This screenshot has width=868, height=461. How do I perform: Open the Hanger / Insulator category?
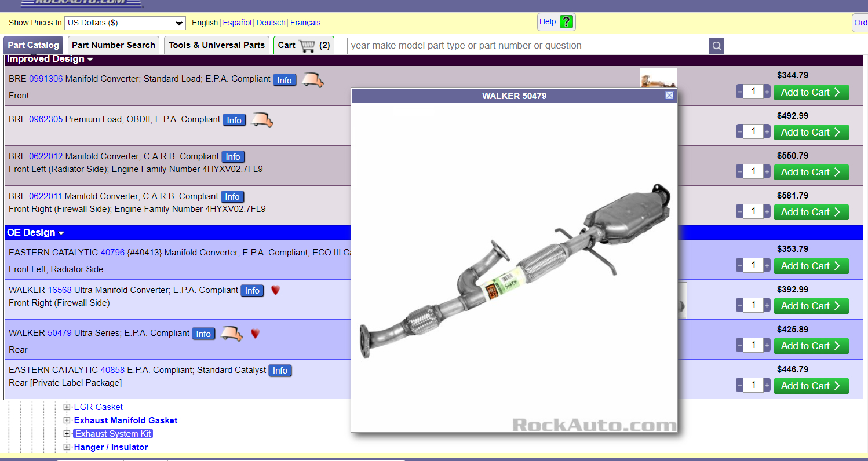111,447
